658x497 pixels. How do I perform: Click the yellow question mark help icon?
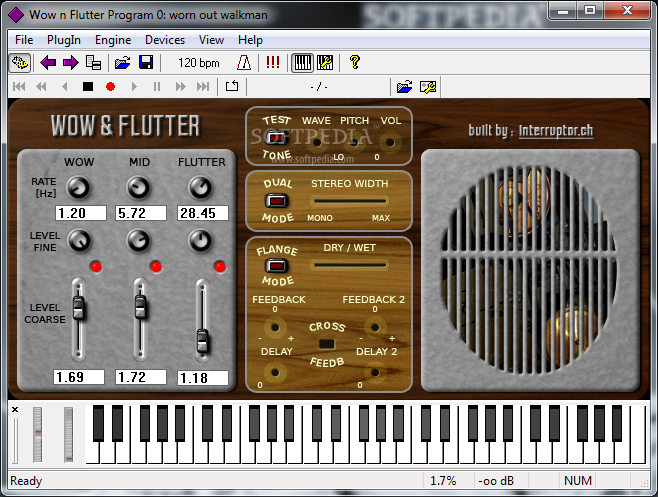pyautogui.click(x=355, y=63)
